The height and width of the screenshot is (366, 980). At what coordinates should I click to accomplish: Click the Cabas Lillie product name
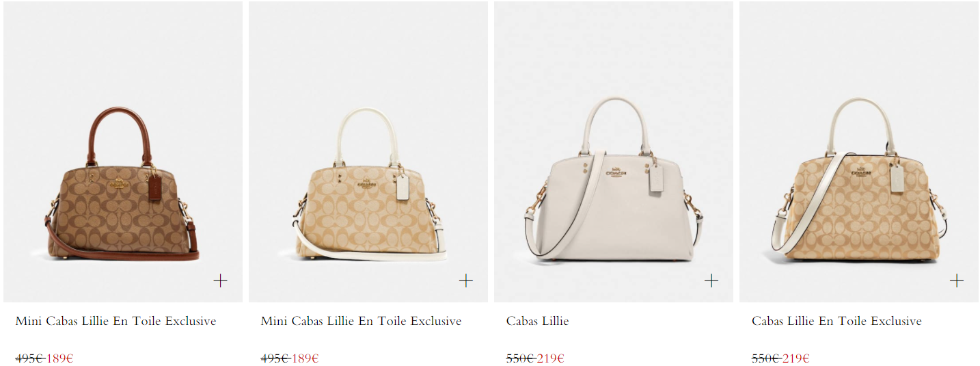click(537, 321)
